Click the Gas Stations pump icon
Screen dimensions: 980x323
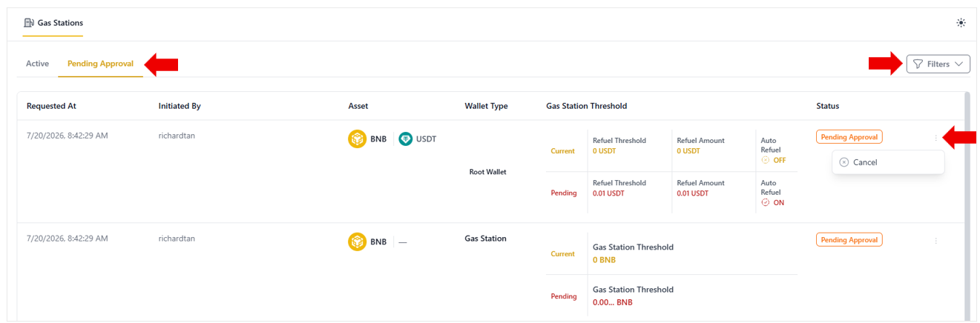coord(29,23)
